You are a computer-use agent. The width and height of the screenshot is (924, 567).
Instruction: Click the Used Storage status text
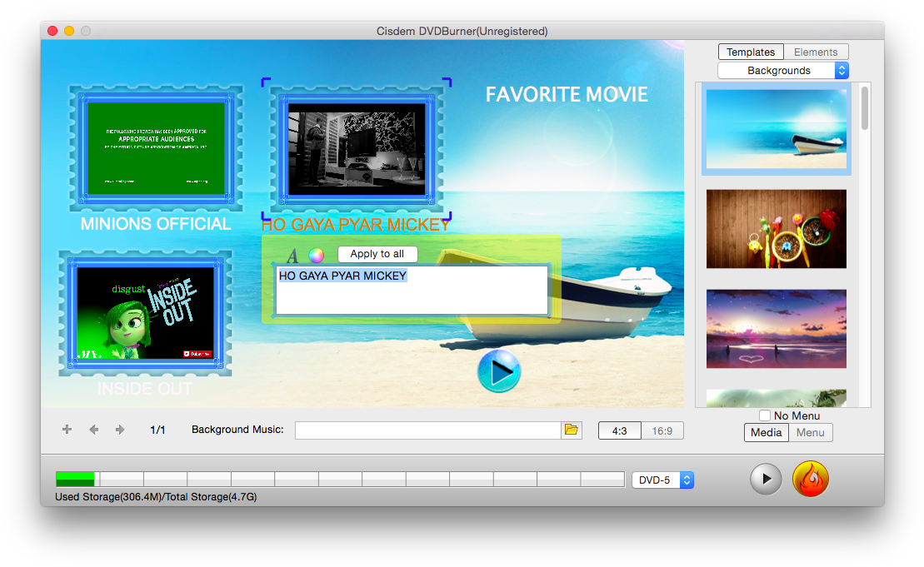(x=156, y=496)
